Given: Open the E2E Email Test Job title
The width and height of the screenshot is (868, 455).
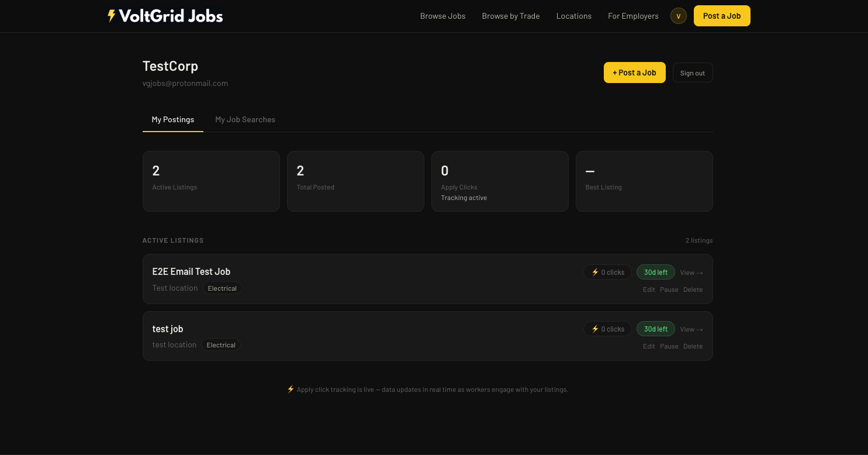Looking at the screenshot, I should (191, 271).
